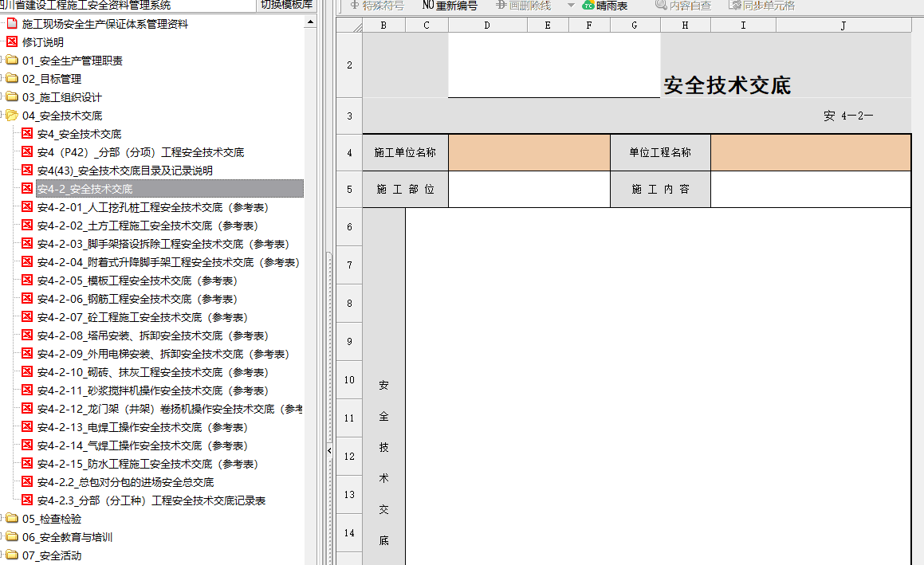Click the 特殊符号 special symbol tool
The image size is (924, 565).
coord(377,6)
